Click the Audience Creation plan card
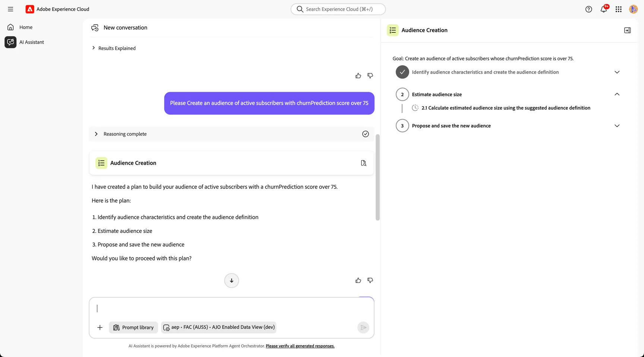This screenshot has width=644, height=357. (x=231, y=163)
